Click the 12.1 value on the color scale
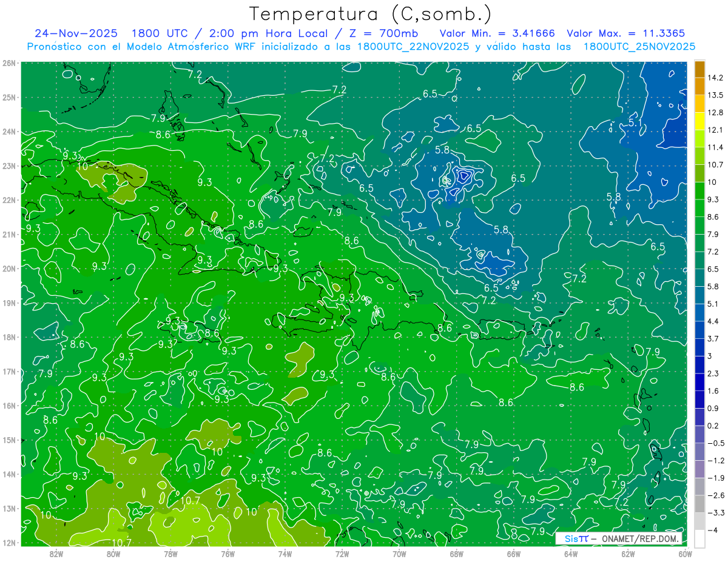Screen dimensions: 728x562 pyautogui.click(x=715, y=130)
